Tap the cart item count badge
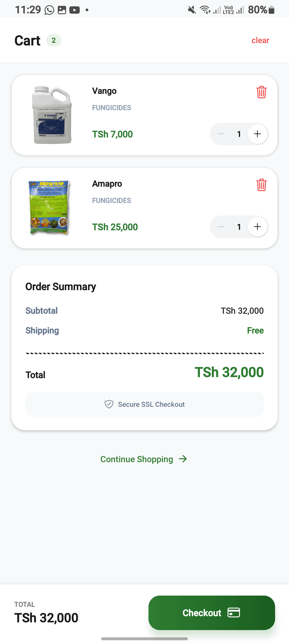This screenshot has width=289, height=644. pos(54,40)
